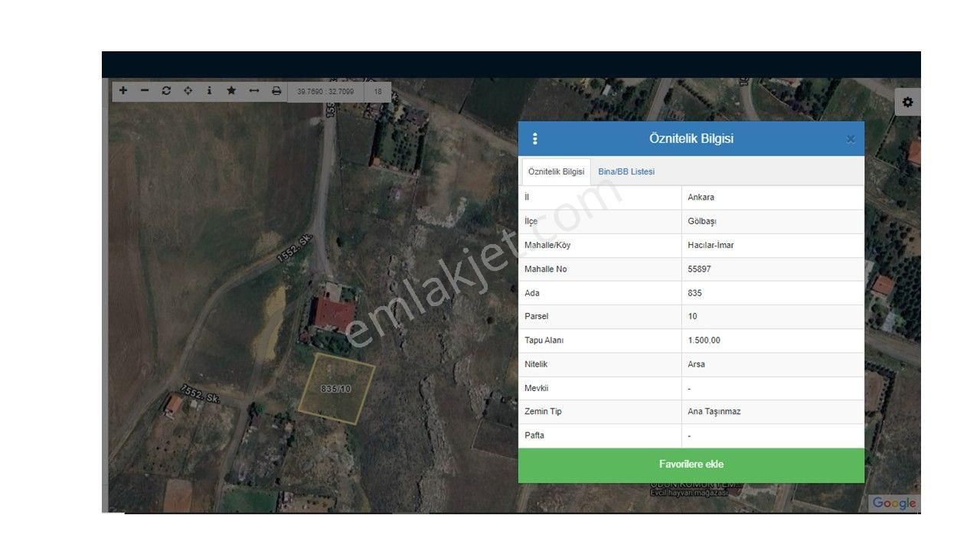Viewport: 980px width, 551px height.
Task: Zoom out with the minus icon
Action: tap(145, 91)
